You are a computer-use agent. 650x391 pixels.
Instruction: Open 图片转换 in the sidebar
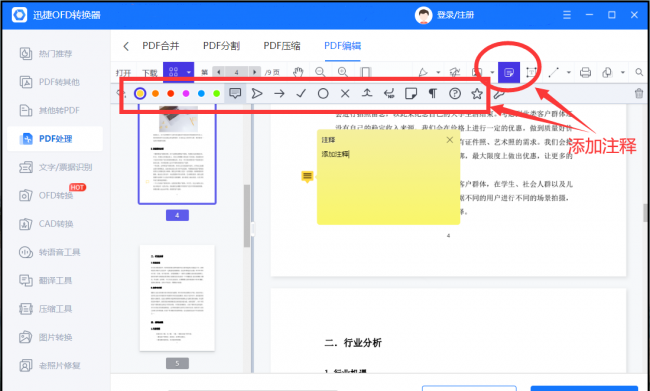(55, 337)
